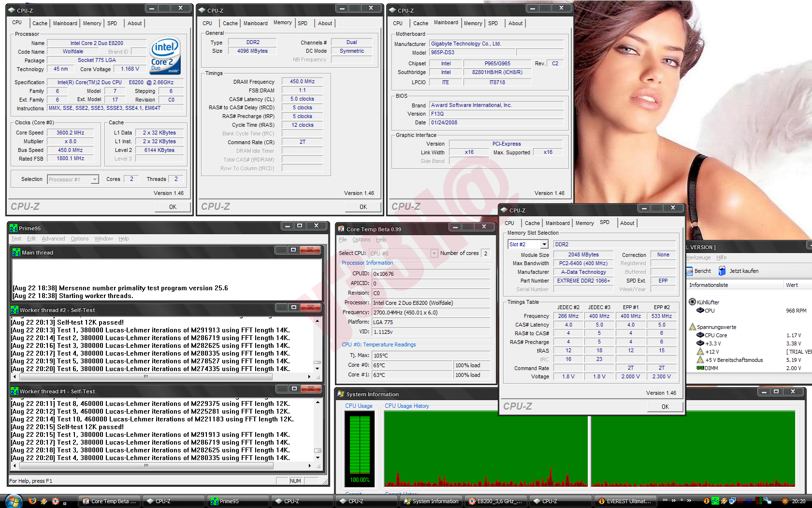Viewport: 812px width, 508px height.
Task: Click the CPUID field showing 0x10676
Action: (431, 274)
